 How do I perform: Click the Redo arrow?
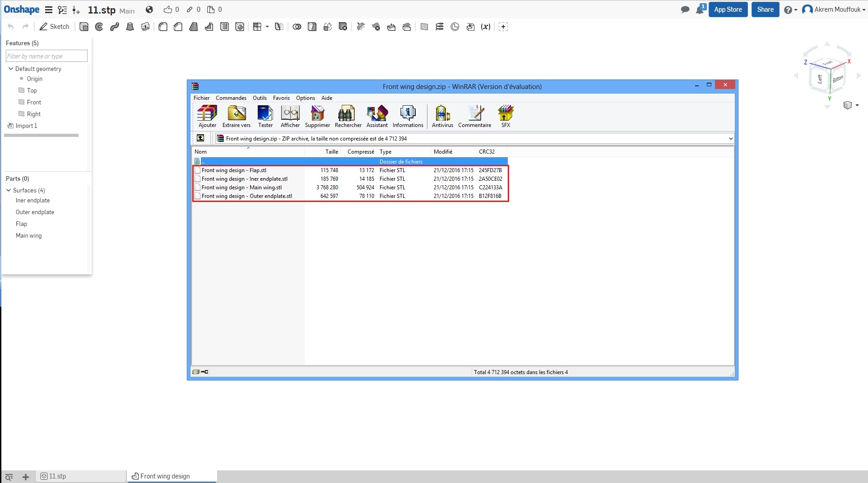26,27
